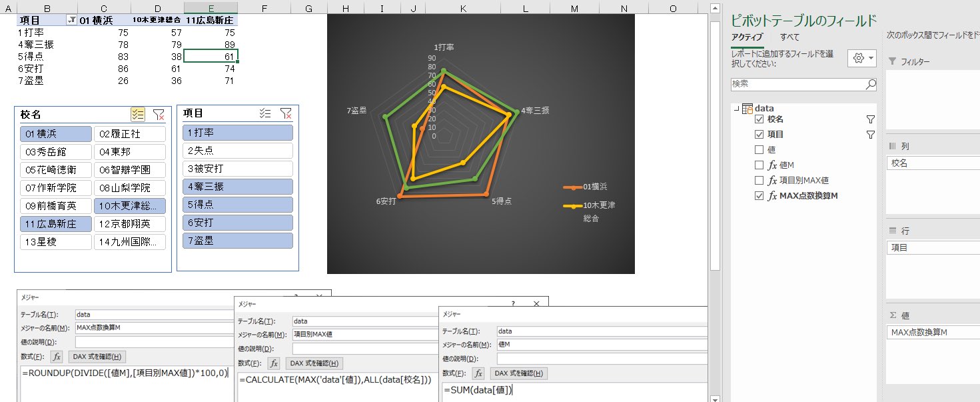Open help in 項目別MAX値 measure dialog

click(513, 303)
